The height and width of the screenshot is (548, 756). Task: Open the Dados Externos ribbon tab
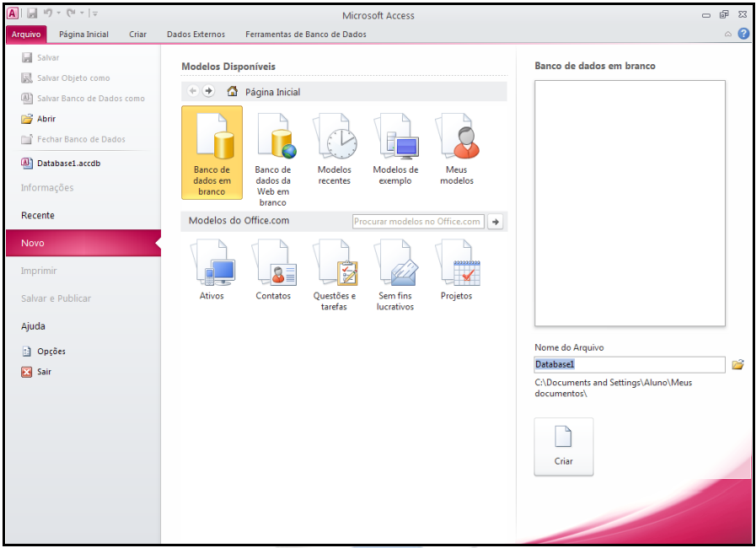pyautogui.click(x=196, y=35)
